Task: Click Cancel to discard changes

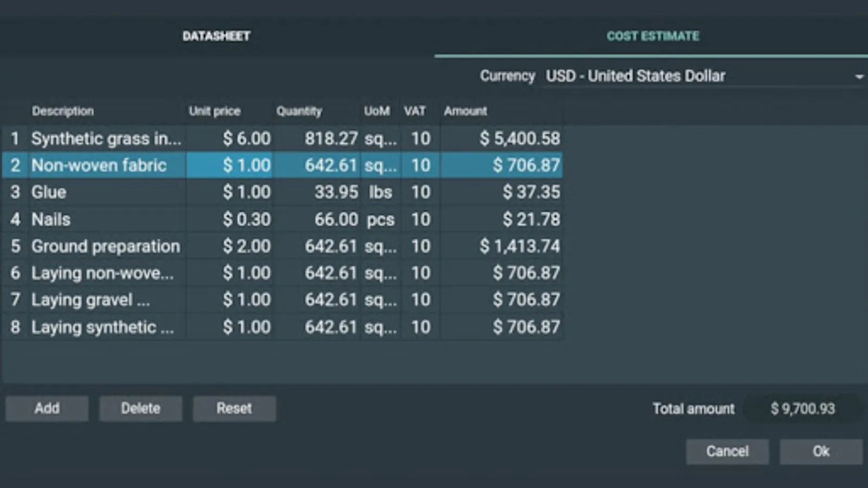Action: coord(727,451)
